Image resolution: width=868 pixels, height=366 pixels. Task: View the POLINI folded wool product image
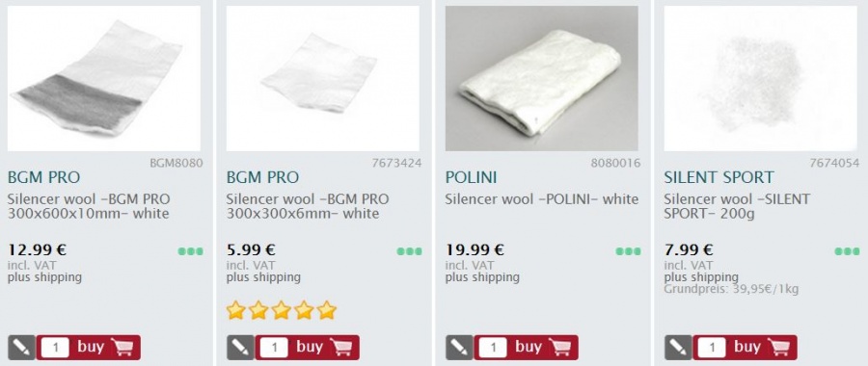(x=541, y=79)
